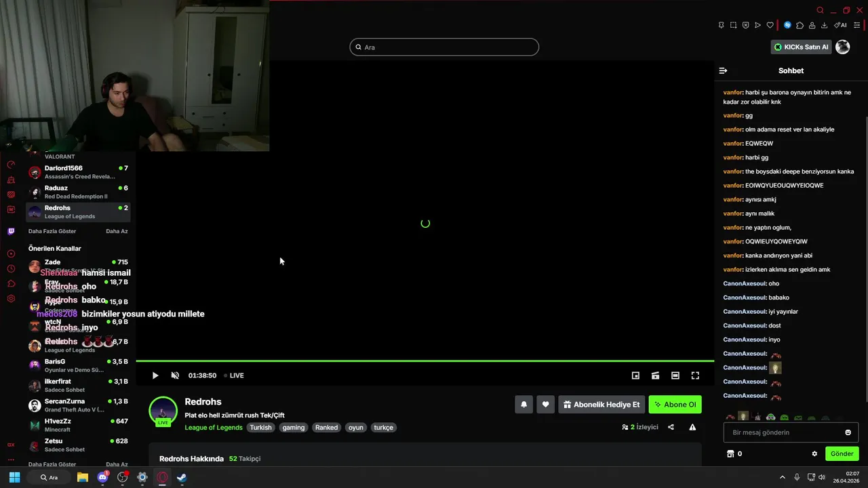Select the Turkish tag

(260, 428)
